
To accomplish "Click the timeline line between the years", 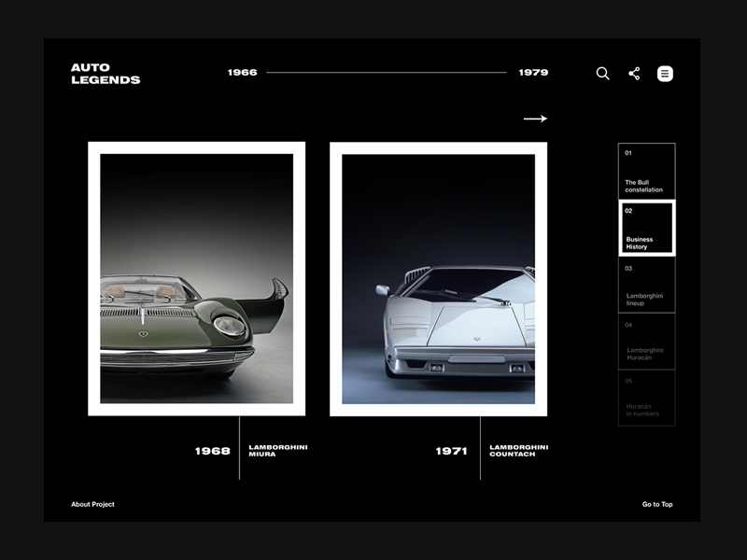I will (x=387, y=73).
